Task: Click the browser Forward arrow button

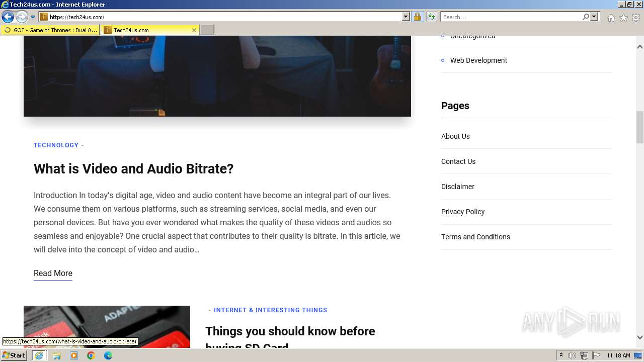Action: [22, 17]
